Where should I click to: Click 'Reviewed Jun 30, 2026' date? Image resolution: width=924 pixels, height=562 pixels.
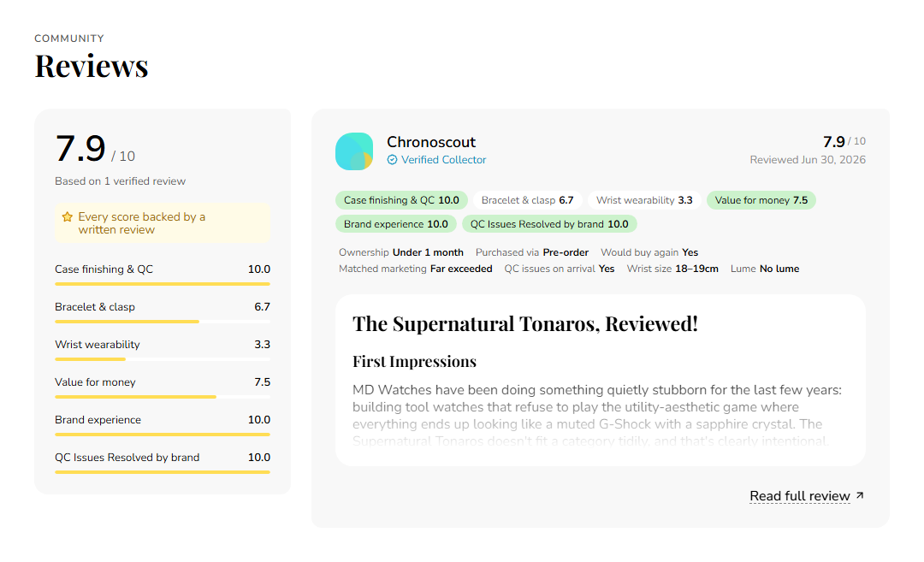[808, 160]
